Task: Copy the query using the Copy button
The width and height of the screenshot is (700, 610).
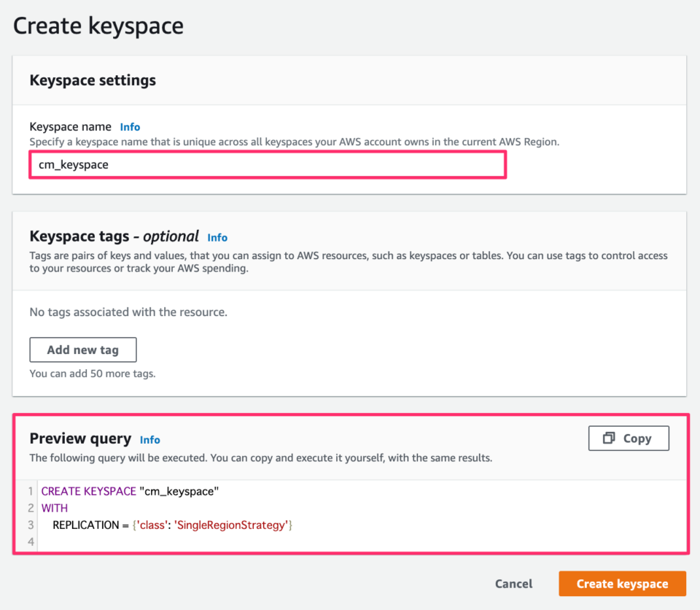Action: [x=629, y=438]
